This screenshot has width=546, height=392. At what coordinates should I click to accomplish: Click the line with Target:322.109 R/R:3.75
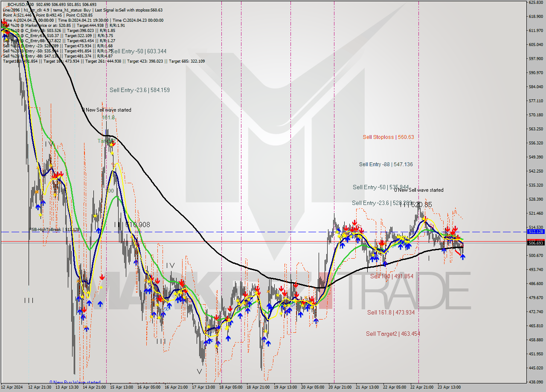tap(58, 35)
